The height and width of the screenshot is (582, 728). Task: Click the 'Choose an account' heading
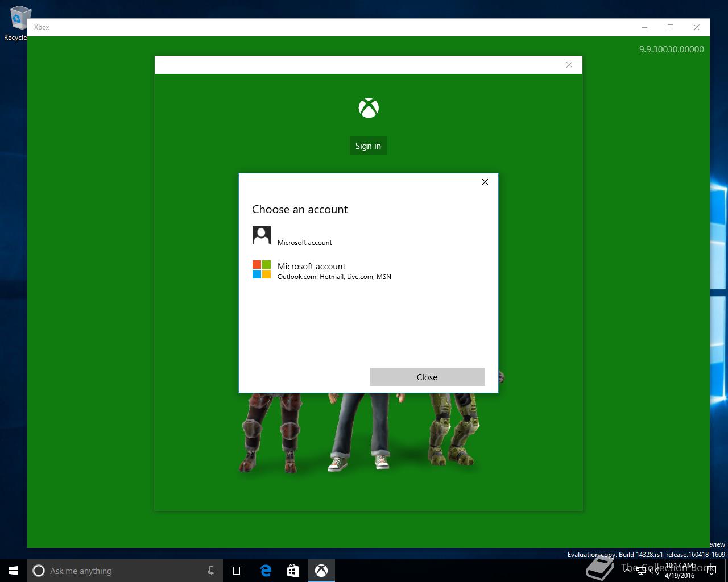point(300,209)
